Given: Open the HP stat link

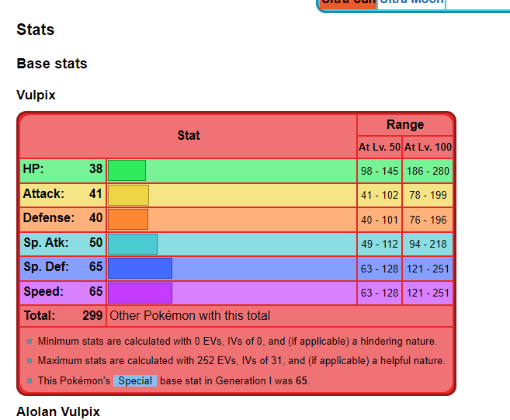Looking at the screenshot, I should [33, 168].
